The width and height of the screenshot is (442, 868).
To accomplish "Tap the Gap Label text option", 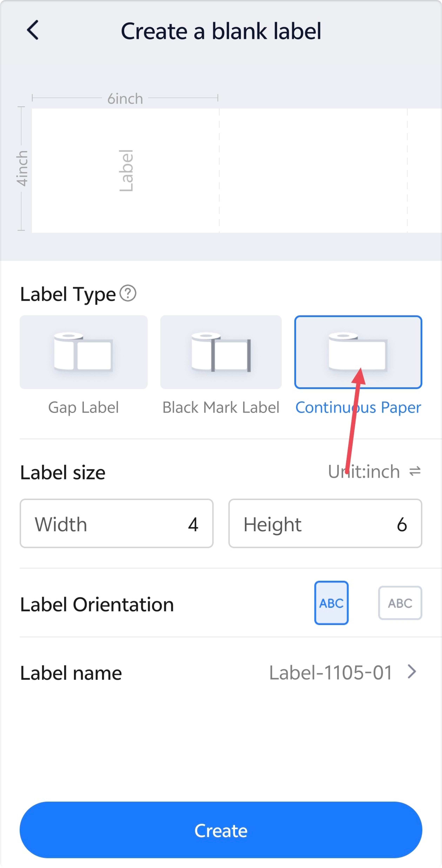I will click(x=83, y=407).
